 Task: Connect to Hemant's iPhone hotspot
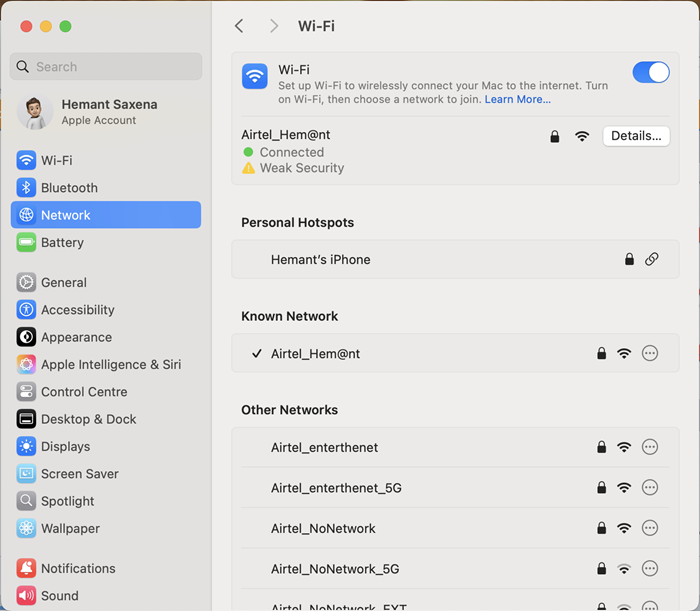click(455, 259)
